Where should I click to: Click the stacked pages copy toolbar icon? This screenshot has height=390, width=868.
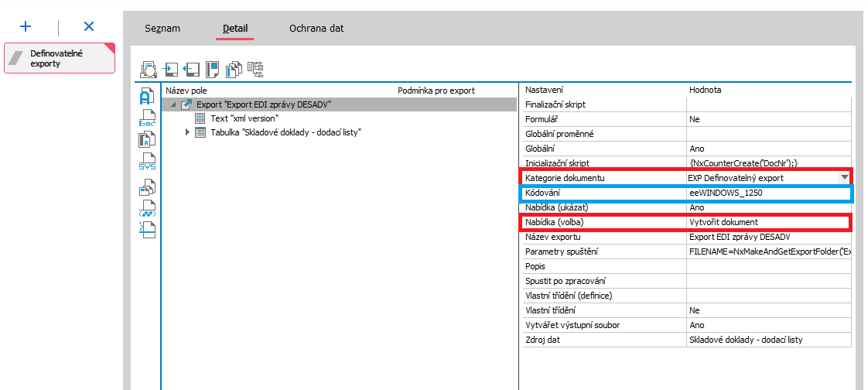point(234,70)
